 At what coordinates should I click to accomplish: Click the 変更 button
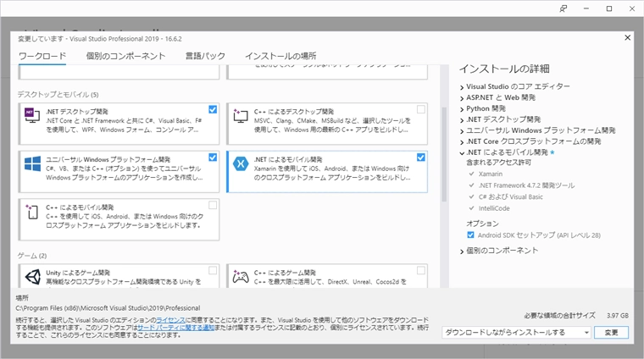point(611,333)
